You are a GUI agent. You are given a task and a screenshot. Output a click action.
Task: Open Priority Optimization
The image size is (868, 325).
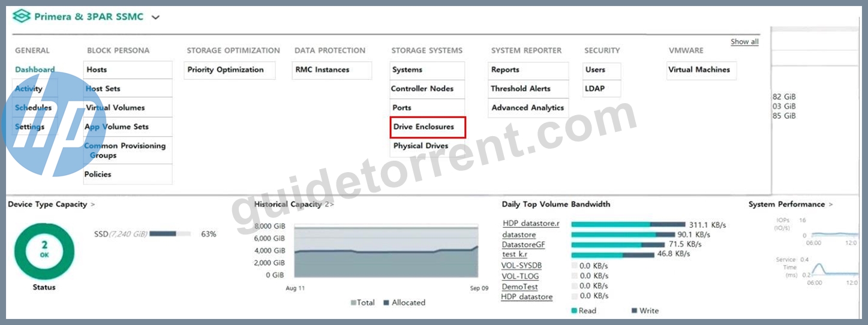point(230,70)
